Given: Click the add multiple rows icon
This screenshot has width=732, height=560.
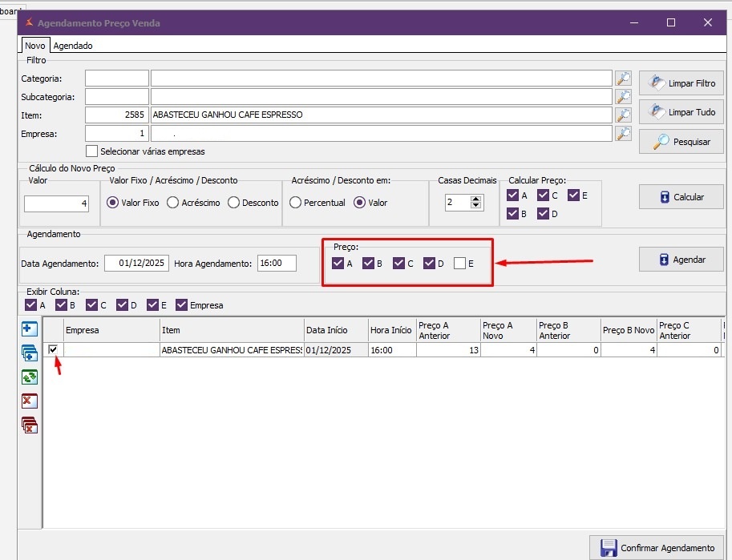Looking at the screenshot, I should (30, 353).
